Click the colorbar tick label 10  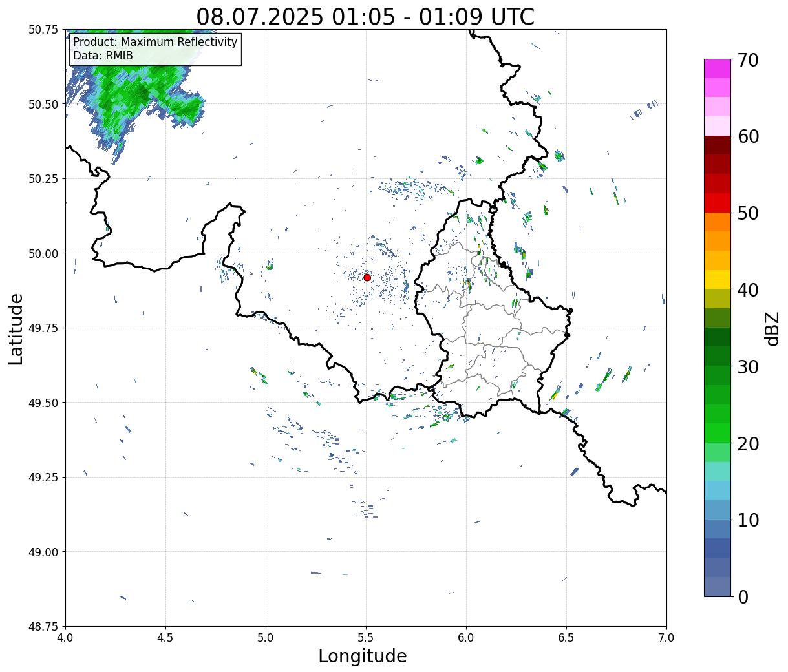pos(748,520)
